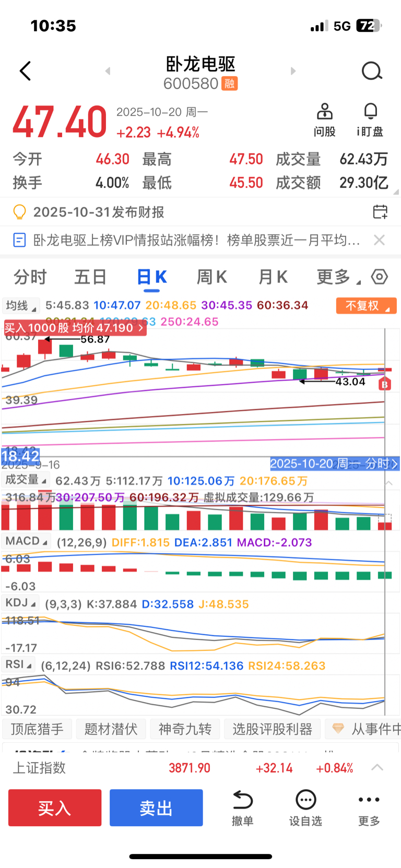Tap the 换手 value 4.00%
The width and height of the screenshot is (401, 868).
[x=112, y=183]
